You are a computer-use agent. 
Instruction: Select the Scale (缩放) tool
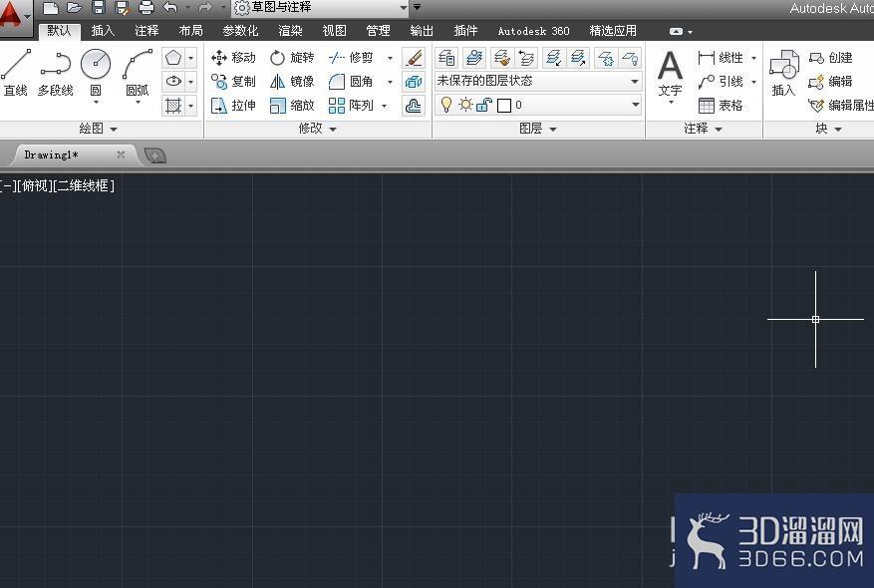[x=292, y=106]
